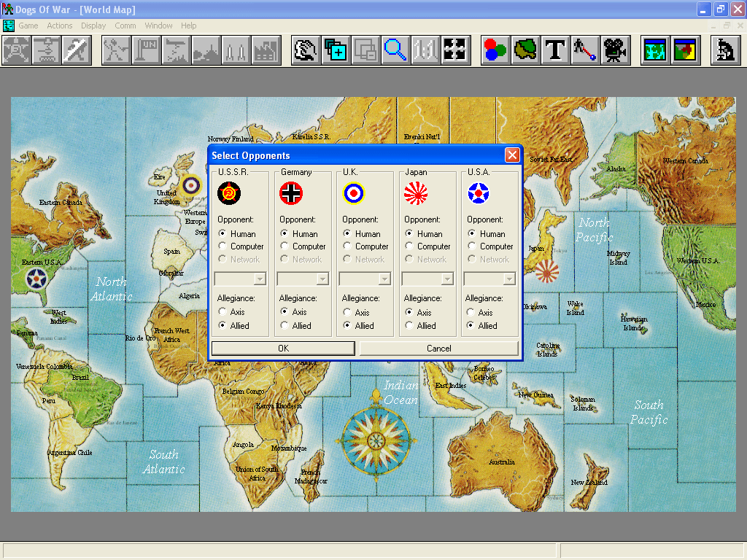
Task: Click the red blue green circles icon
Action: [495, 50]
